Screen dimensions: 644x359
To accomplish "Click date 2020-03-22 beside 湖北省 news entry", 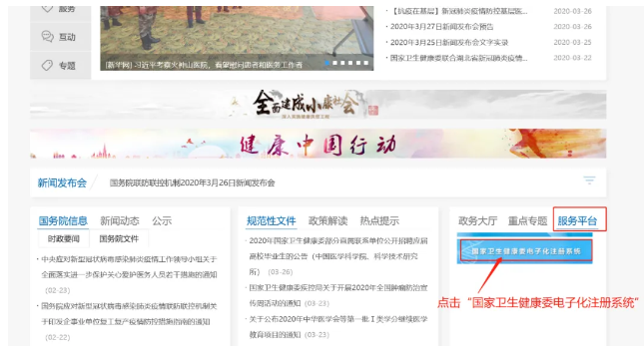I will (572, 58).
